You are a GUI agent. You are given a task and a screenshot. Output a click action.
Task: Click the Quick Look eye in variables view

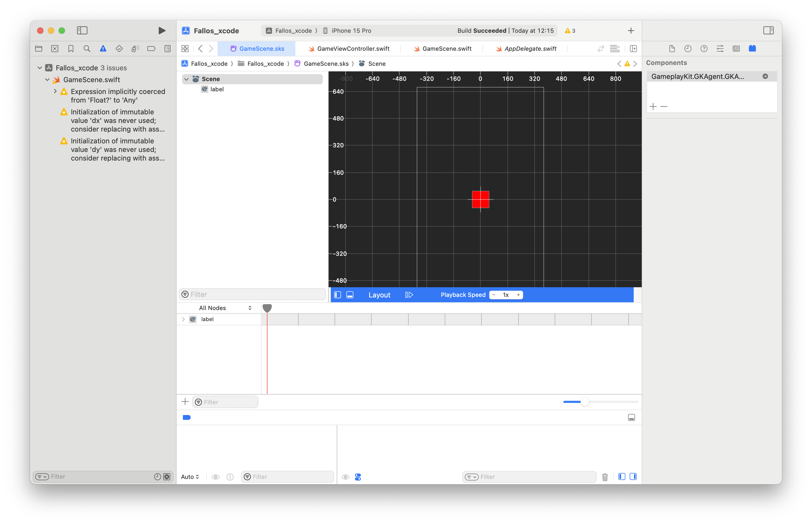pos(215,477)
